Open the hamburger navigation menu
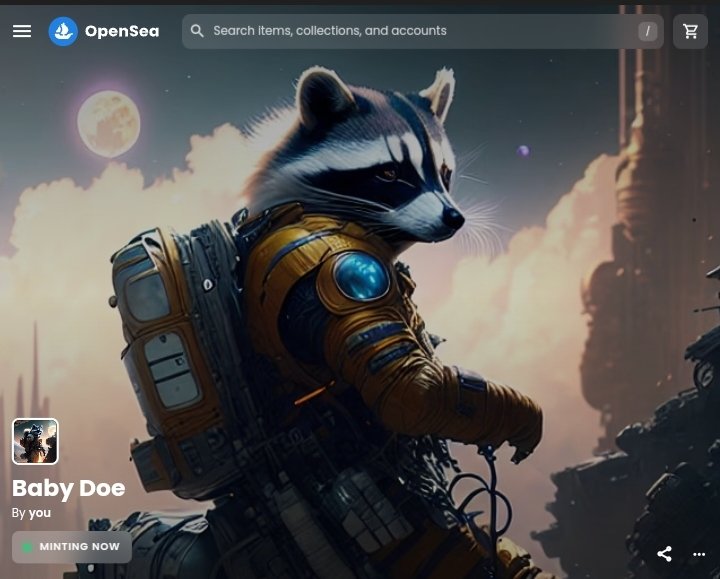This screenshot has width=720, height=579. pos(22,31)
